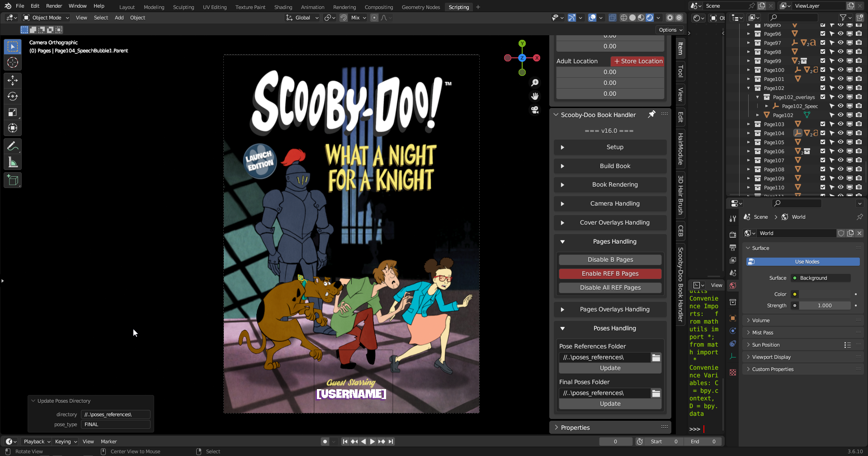The height and width of the screenshot is (456, 868).
Task: Switch to rendered viewport shading
Action: coord(650,18)
